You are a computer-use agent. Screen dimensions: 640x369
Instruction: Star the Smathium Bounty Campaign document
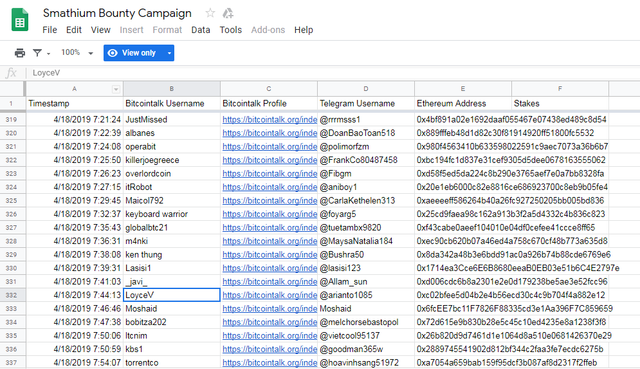[210, 13]
